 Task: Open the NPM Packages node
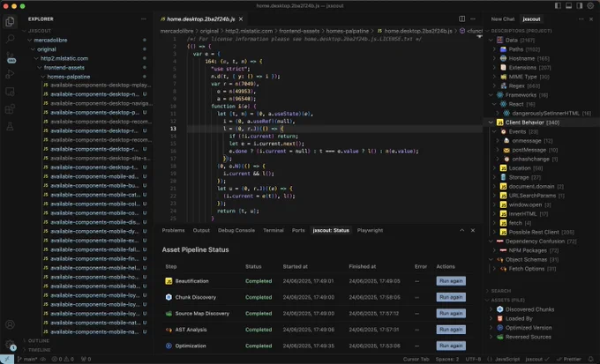point(528,250)
